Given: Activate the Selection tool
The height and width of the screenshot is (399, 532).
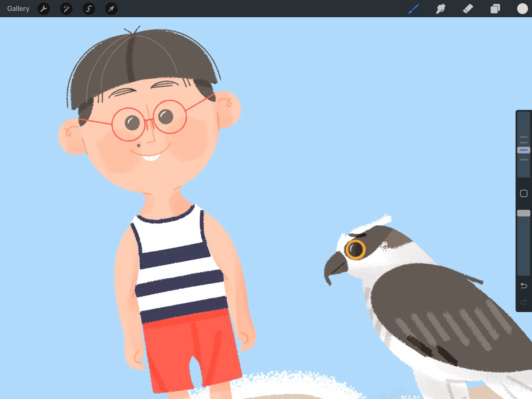Looking at the screenshot, I should [x=89, y=9].
